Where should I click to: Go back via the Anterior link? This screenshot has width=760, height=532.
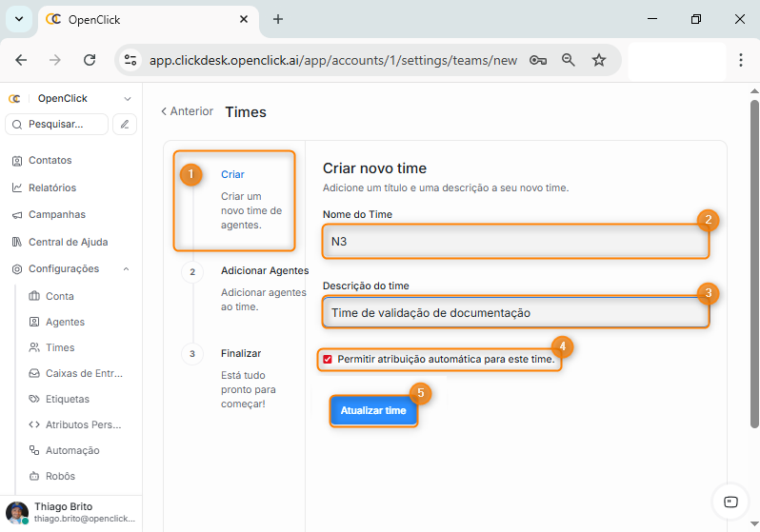coord(187,111)
